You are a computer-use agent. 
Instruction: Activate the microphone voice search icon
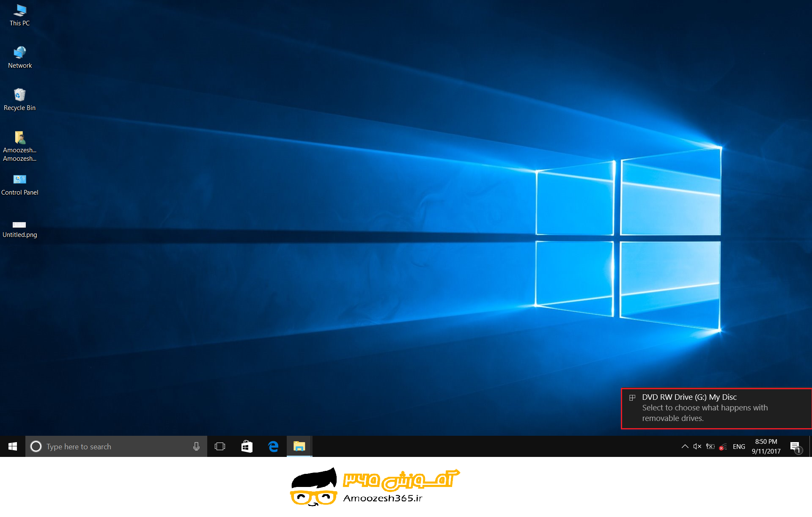196,446
